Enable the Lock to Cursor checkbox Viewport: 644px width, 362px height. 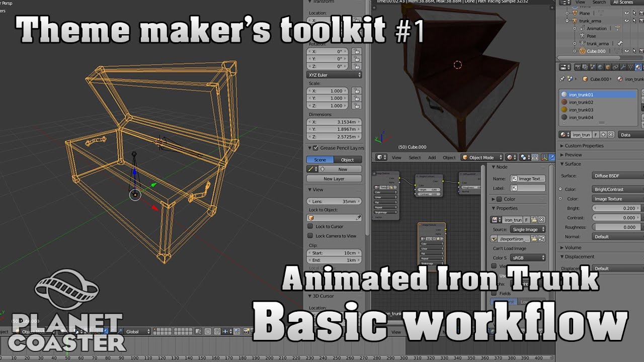(310, 227)
